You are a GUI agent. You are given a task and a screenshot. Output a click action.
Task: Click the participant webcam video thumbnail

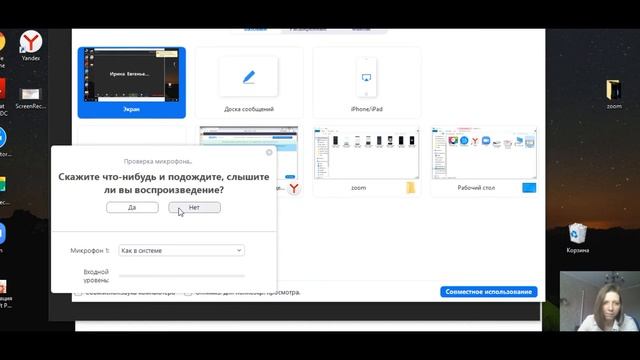(600, 301)
